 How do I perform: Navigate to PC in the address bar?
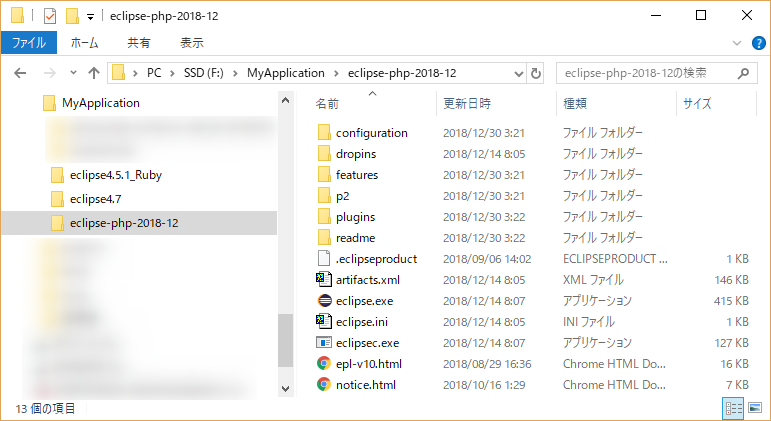154,73
